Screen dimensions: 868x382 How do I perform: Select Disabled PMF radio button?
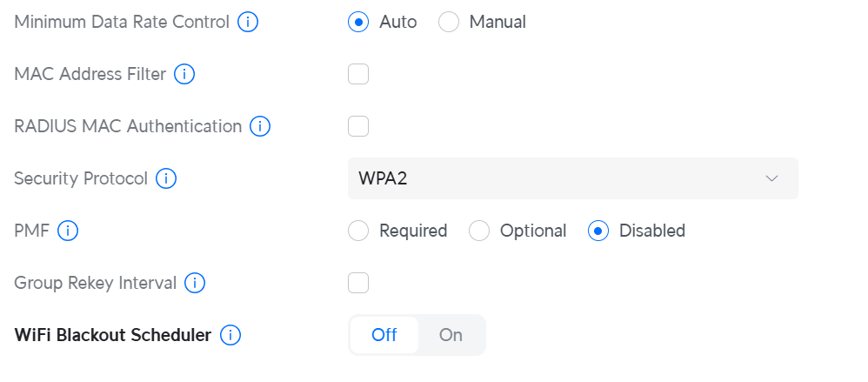point(598,231)
